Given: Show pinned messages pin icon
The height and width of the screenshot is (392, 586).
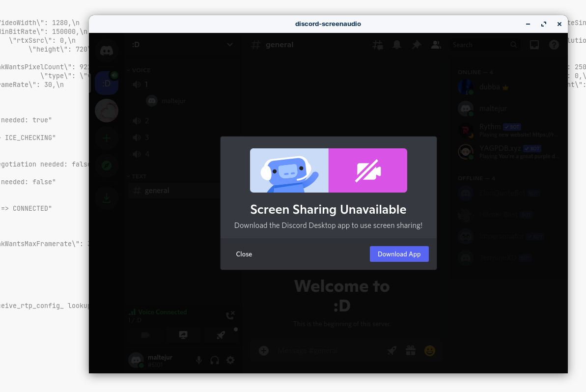Looking at the screenshot, I should (417, 45).
